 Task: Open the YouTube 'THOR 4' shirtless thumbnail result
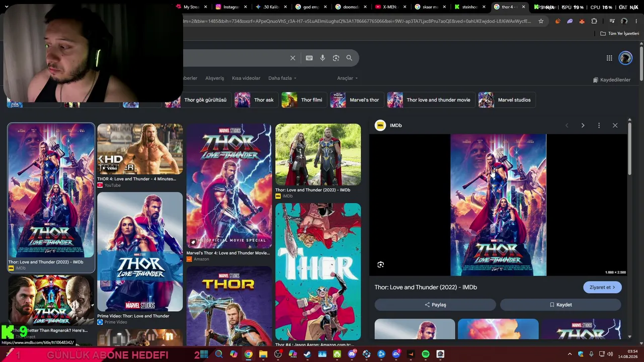[140, 149]
